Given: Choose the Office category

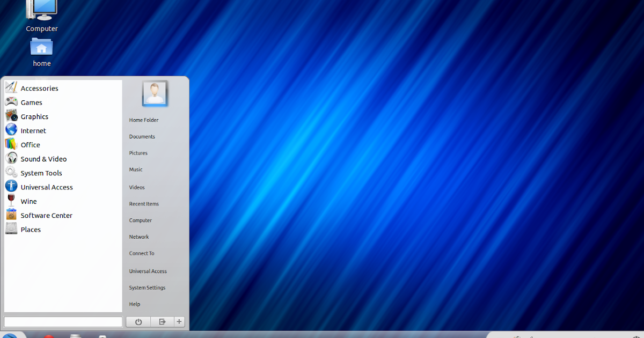Looking at the screenshot, I should click(x=30, y=145).
